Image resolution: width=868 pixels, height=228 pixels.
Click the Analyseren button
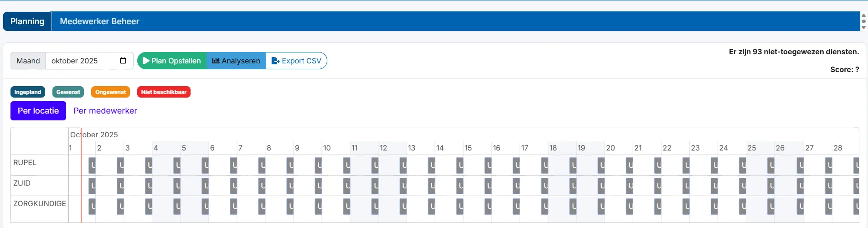(x=236, y=61)
